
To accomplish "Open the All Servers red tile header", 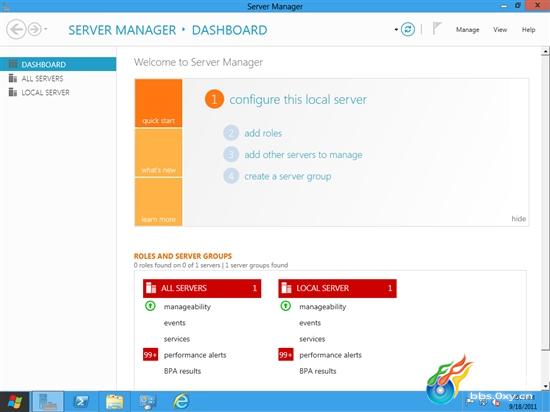I will (202, 288).
